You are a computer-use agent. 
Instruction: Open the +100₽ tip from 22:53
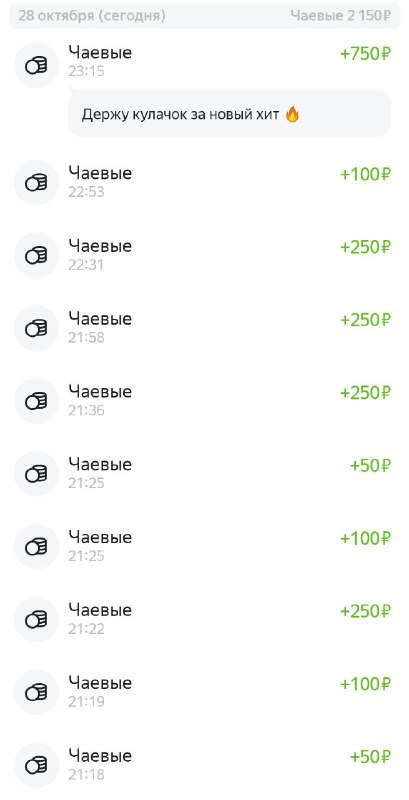365,174
